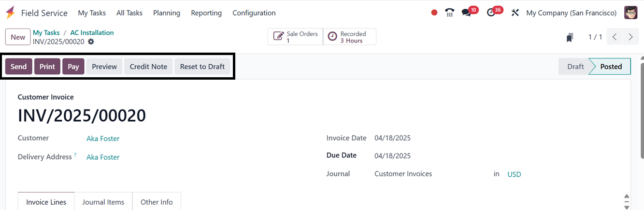Click the debug tools wrench icon
The height and width of the screenshot is (210, 644).
pos(515,13)
